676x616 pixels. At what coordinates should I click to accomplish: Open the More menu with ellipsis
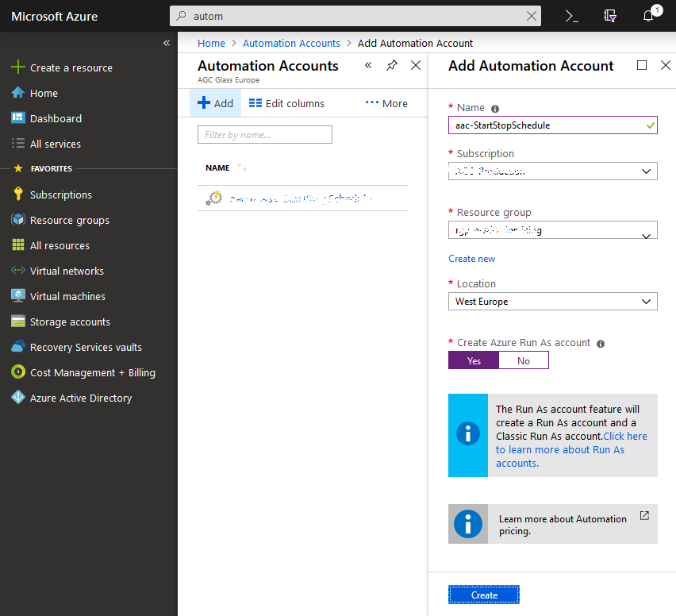(x=386, y=103)
